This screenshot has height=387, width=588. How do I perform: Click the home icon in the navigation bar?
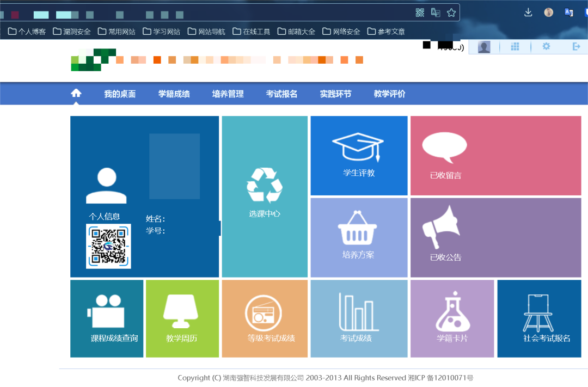(x=76, y=93)
